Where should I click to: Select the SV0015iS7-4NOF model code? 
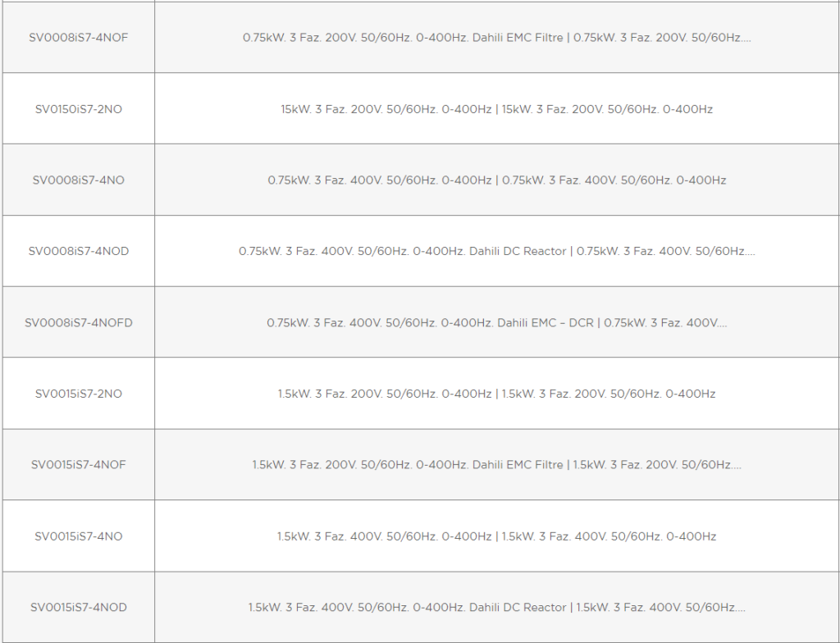pyautogui.click(x=78, y=464)
